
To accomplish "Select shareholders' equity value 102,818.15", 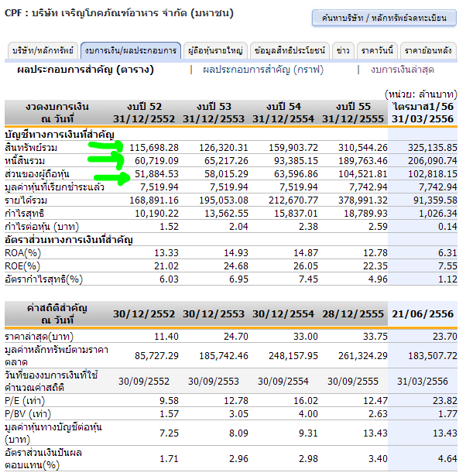I will (432, 174).
